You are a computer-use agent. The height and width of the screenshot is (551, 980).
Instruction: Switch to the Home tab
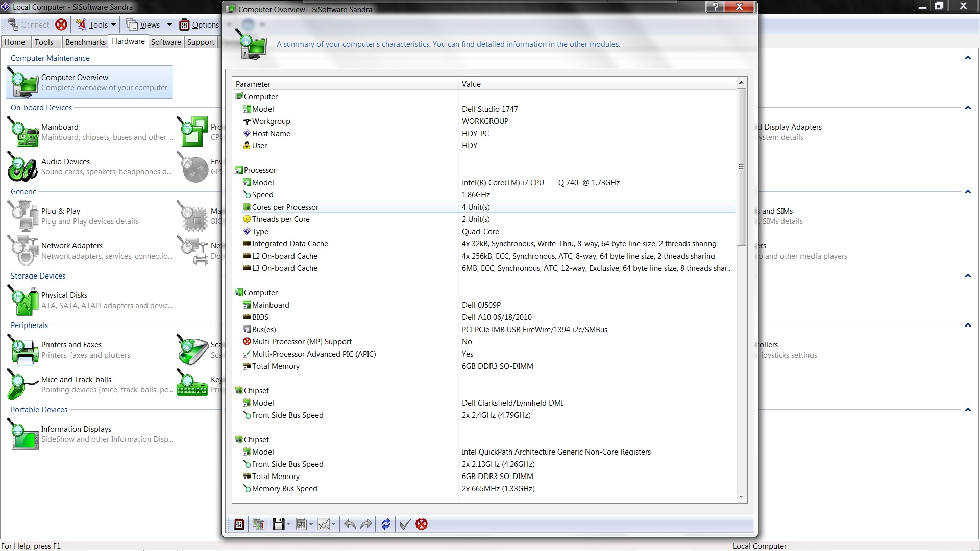[x=15, y=42]
